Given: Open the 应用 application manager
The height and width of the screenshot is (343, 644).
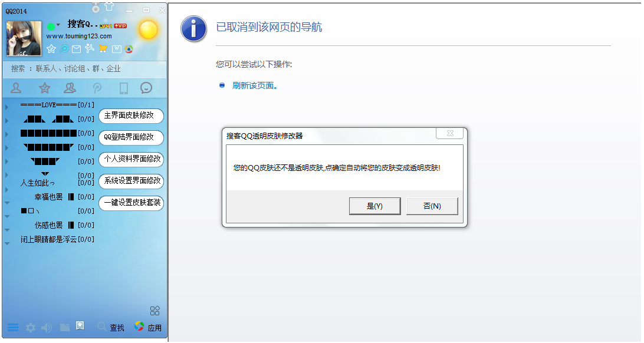Looking at the screenshot, I should [148, 327].
